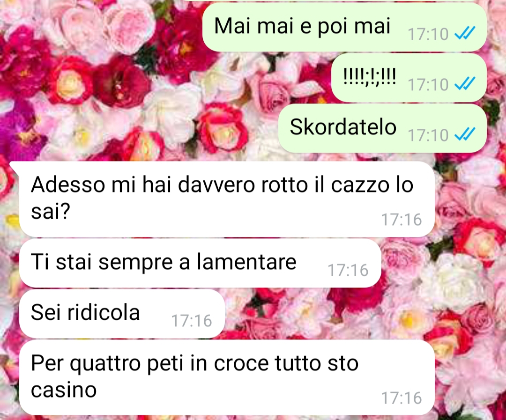Select the 'Mai mai e poi mai' message bubble
Viewport: 506px width, 420px height.
click(x=344, y=27)
